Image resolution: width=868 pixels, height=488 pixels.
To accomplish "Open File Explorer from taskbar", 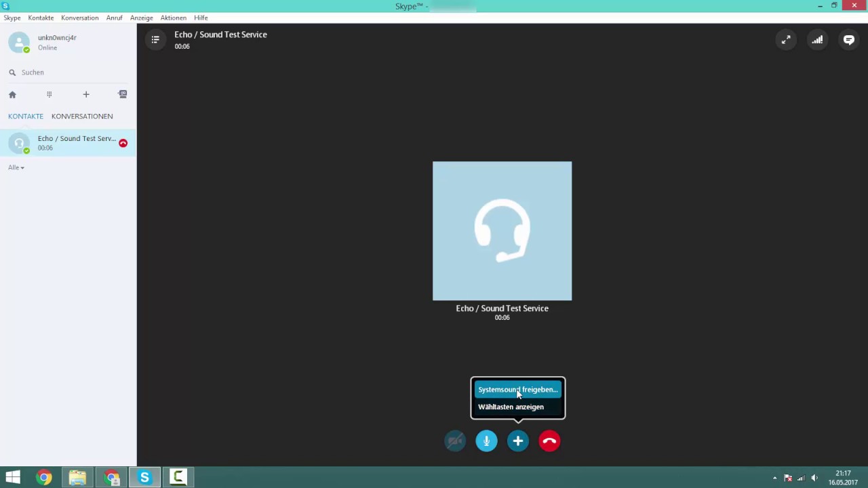I will (77, 477).
